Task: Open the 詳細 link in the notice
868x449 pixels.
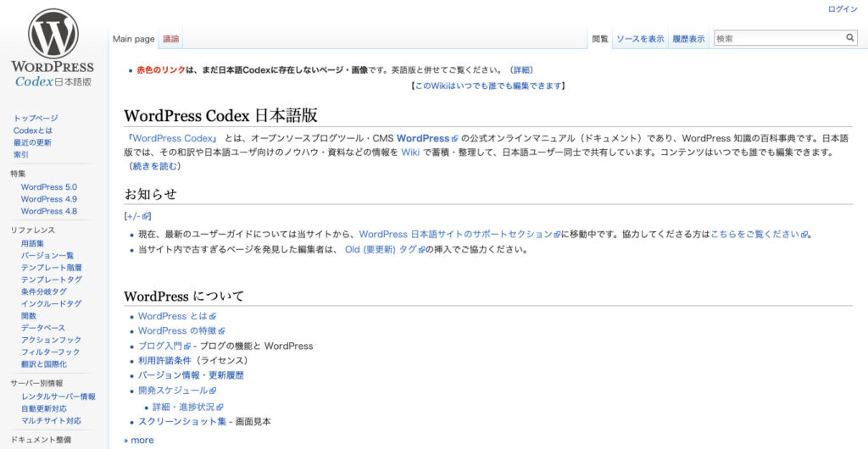Action: coord(521,69)
